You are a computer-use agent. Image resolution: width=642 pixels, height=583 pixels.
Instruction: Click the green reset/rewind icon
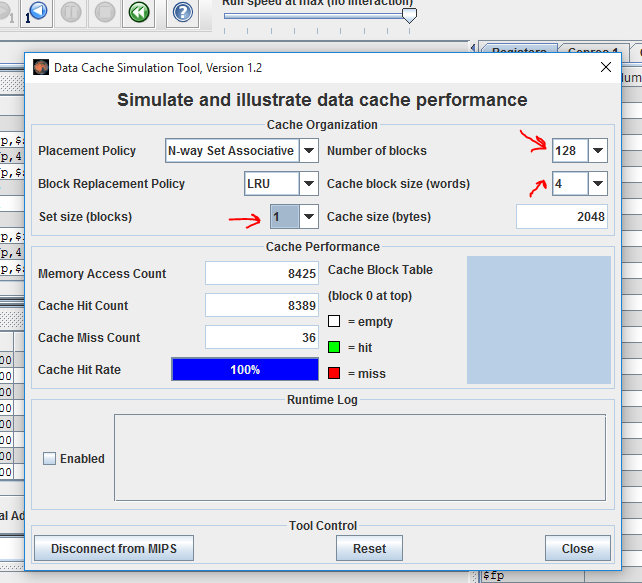[x=139, y=12]
